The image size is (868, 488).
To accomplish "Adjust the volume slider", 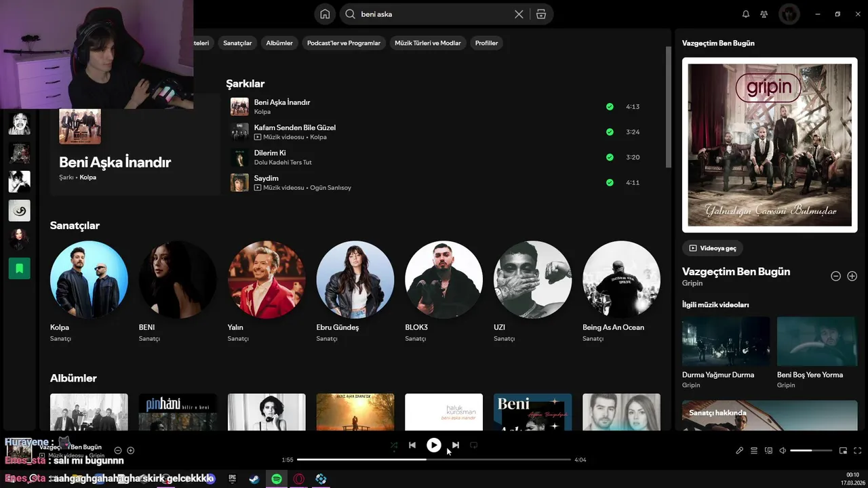I will click(x=811, y=451).
